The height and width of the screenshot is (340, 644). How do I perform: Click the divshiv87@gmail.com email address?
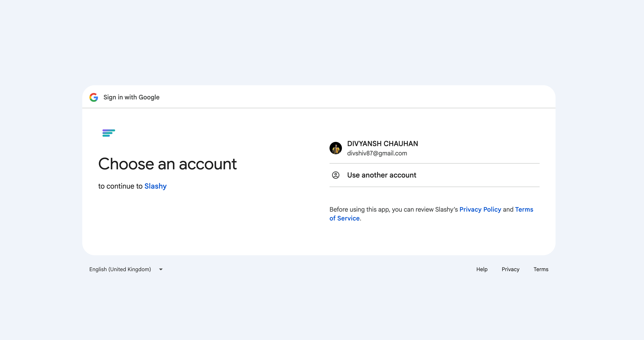377,153
